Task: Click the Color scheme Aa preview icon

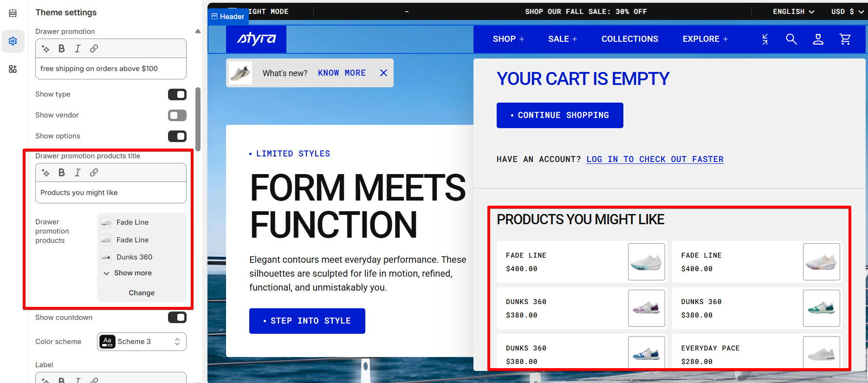Action: point(107,342)
